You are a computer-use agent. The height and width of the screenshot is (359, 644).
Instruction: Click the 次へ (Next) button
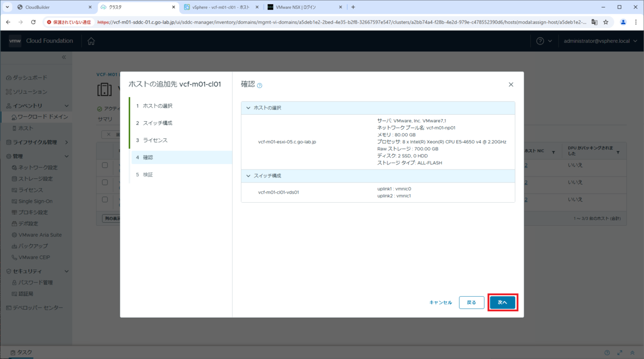pyautogui.click(x=503, y=303)
